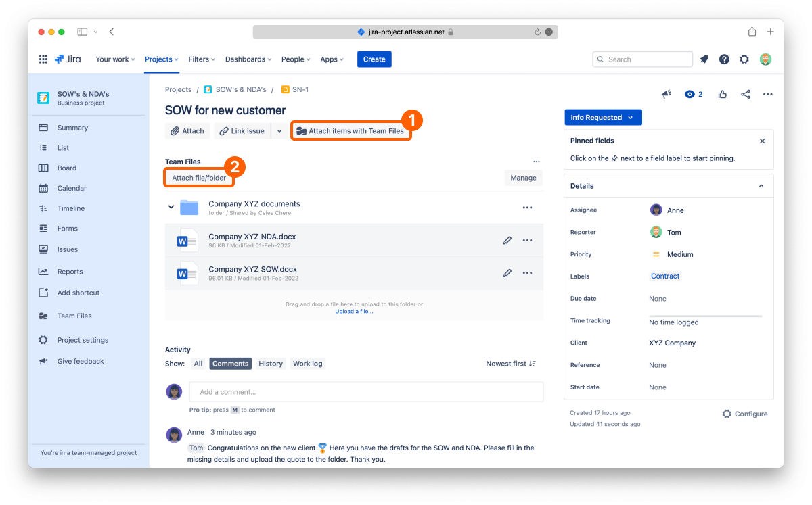Click the Jira logo
This screenshot has width=812, height=505.
point(68,59)
